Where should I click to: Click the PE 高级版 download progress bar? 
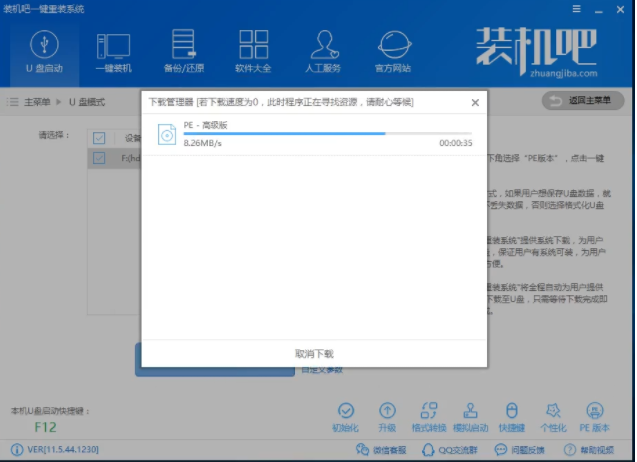(327, 133)
